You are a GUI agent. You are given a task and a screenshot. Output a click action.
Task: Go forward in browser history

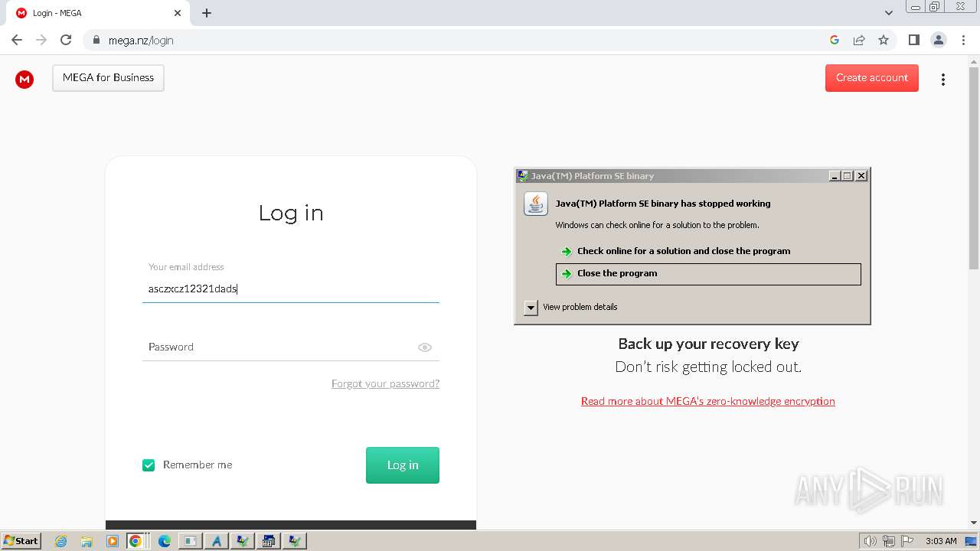(41, 40)
